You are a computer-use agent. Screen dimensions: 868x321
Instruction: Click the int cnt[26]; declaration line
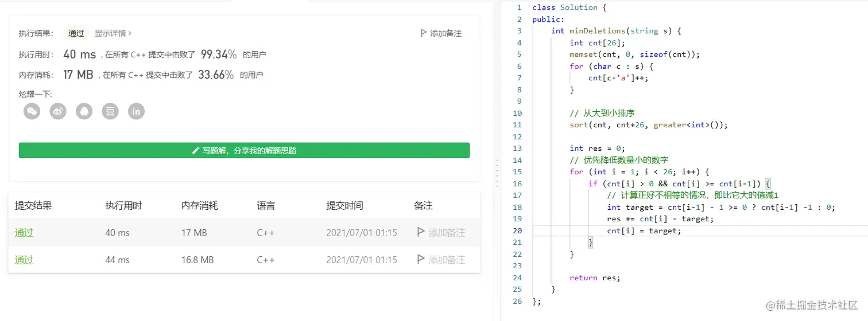click(597, 43)
